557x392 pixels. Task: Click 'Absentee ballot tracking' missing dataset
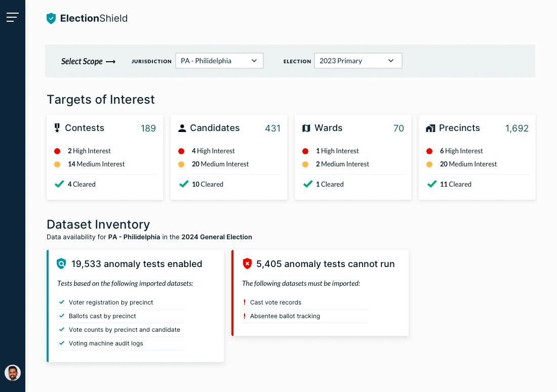coord(285,316)
